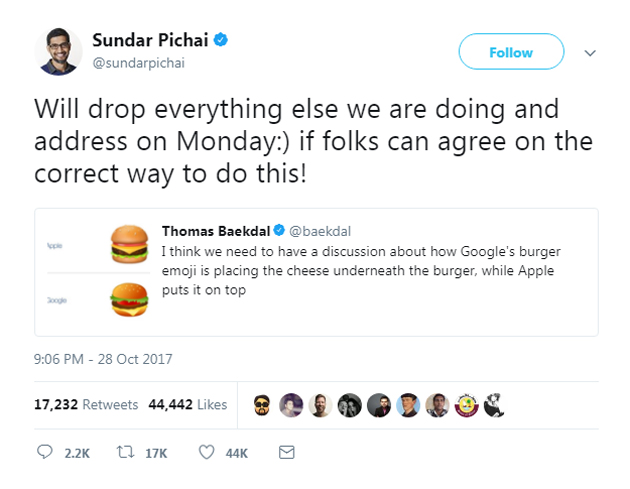
Task: Click the reply speech bubble icon
Action: 45,453
